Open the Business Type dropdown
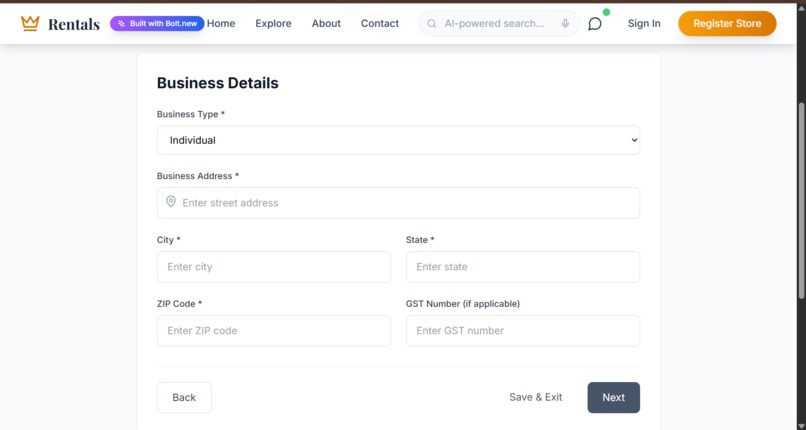The width and height of the screenshot is (806, 430). (x=398, y=140)
